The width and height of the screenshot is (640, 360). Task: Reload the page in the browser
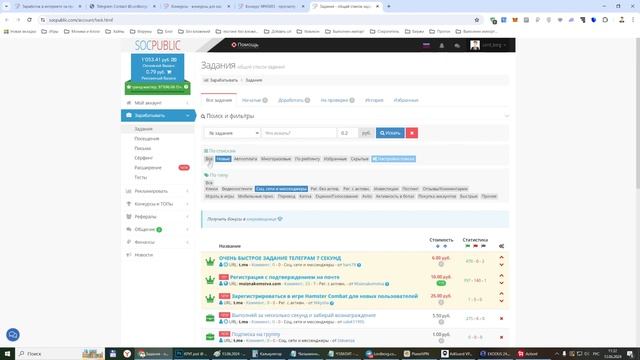tap(29, 20)
